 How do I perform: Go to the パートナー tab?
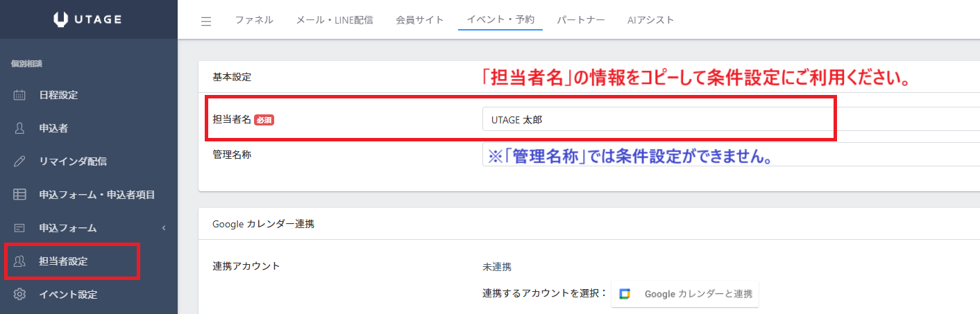(580, 20)
